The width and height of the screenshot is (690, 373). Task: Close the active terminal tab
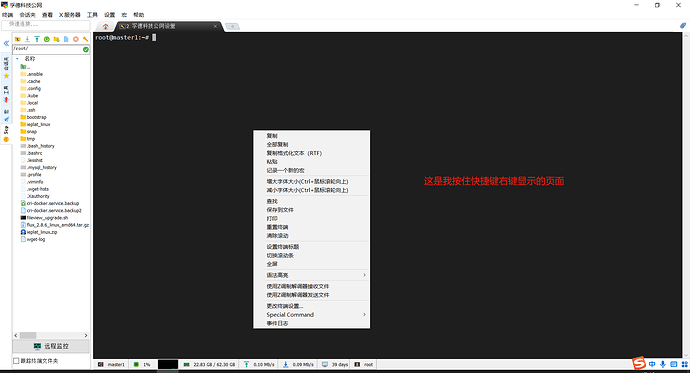click(x=215, y=26)
